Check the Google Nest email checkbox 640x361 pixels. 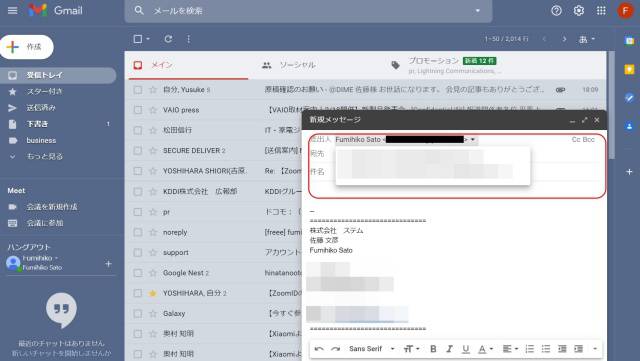(138, 273)
